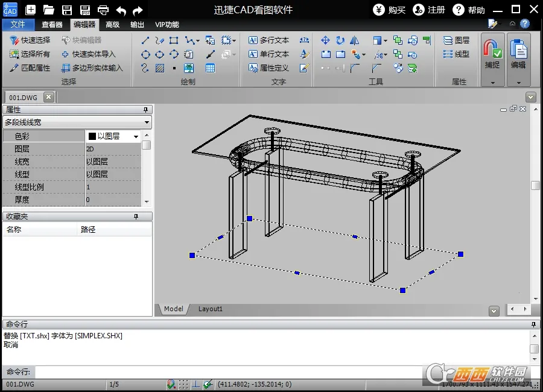Click the copy objects icon in draw group
Viewport: 543px width, 392px height.
(x=210, y=40)
